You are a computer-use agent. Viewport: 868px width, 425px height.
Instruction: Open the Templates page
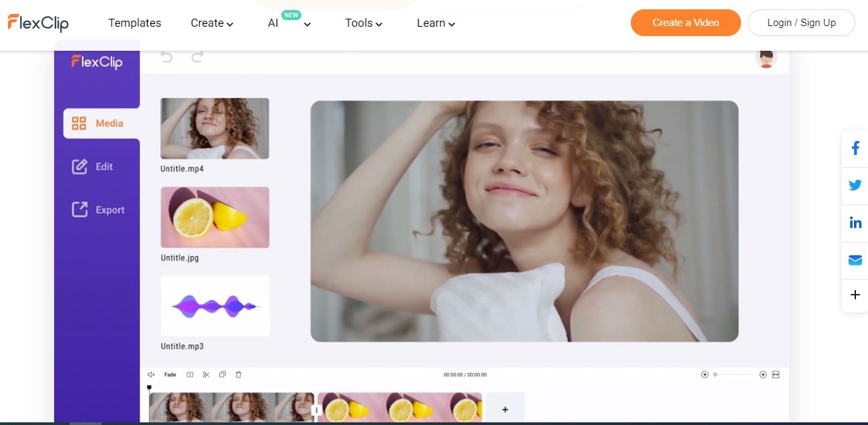tap(134, 23)
